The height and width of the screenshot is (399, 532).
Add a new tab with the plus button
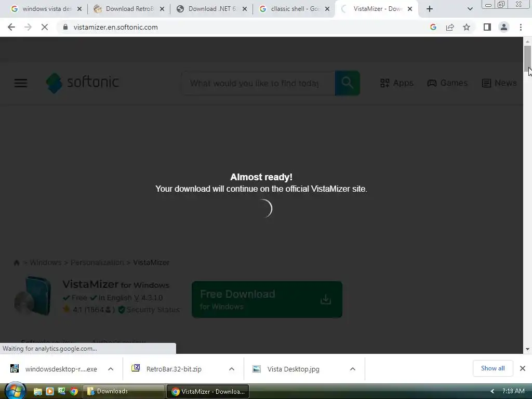click(430, 9)
